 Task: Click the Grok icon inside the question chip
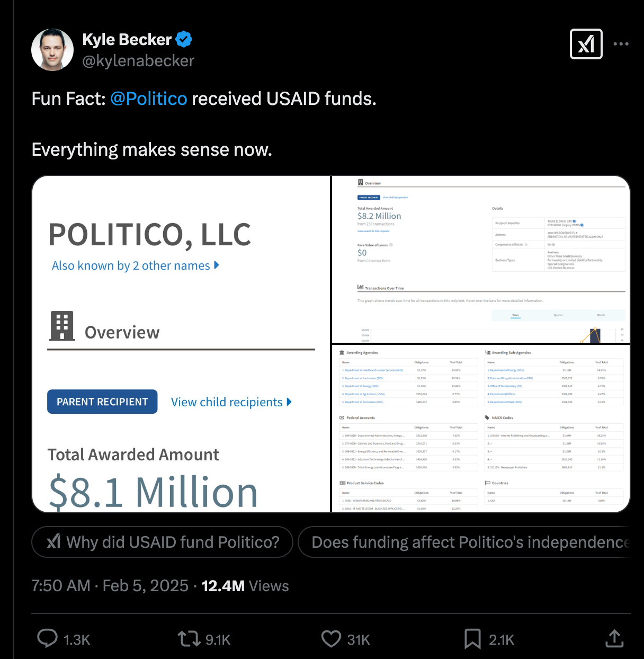pos(53,542)
